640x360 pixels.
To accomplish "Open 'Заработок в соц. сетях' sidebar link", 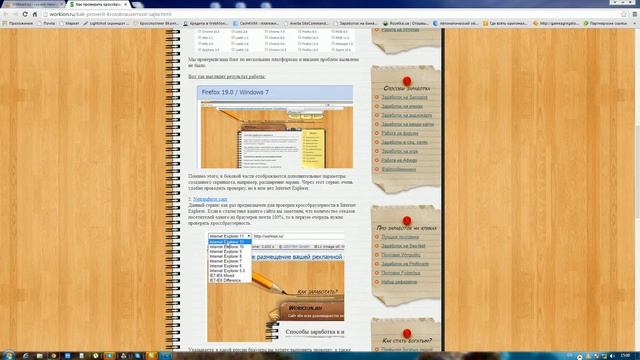I will pyautogui.click(x=404, y=142).
